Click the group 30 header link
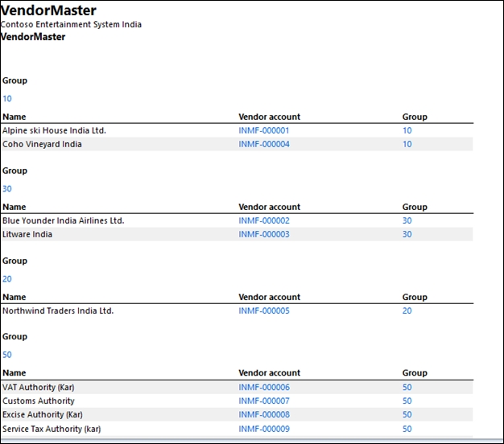This screenshot has height=444, width=504. point(7,189)
